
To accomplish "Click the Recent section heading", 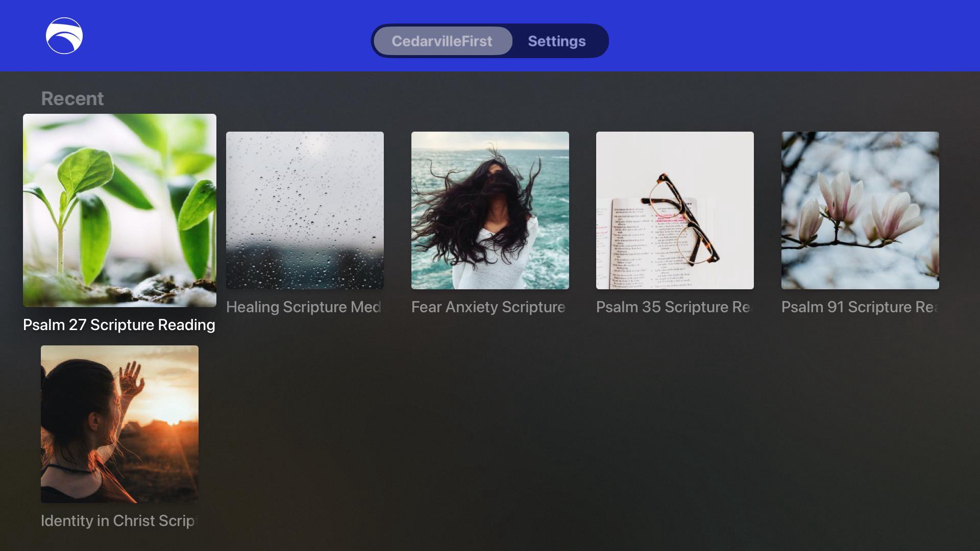I will coord(72,98).
